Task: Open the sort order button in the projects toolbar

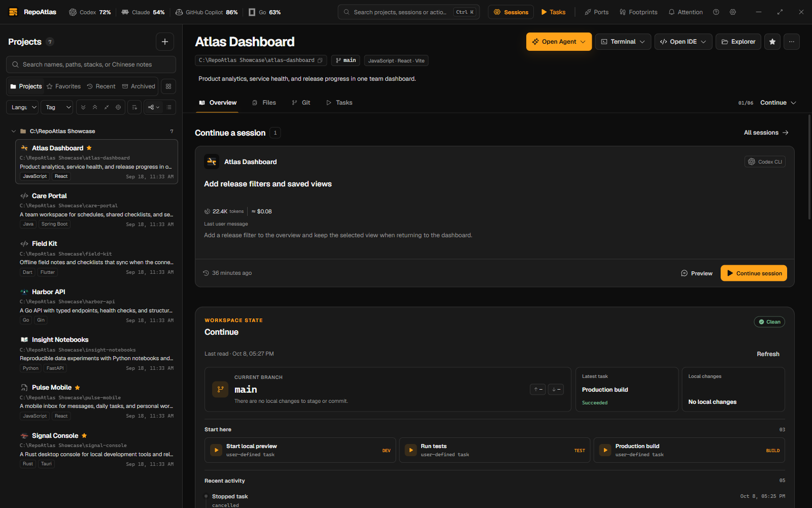Action: (134, 107)
